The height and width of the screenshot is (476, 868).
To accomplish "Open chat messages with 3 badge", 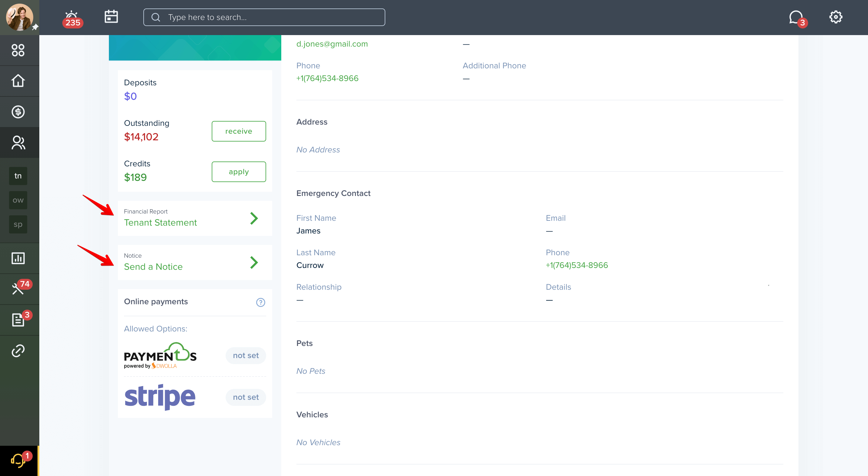I will (x=798, y=18).
